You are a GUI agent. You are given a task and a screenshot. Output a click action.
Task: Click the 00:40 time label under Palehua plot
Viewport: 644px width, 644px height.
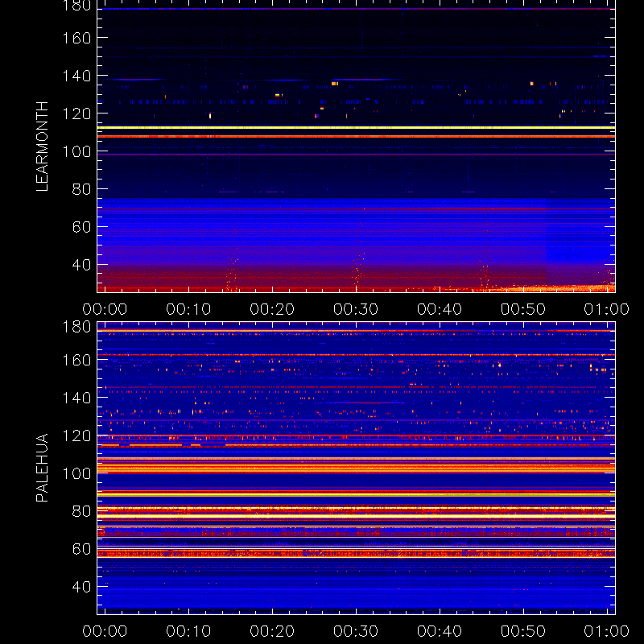point(440,631)
